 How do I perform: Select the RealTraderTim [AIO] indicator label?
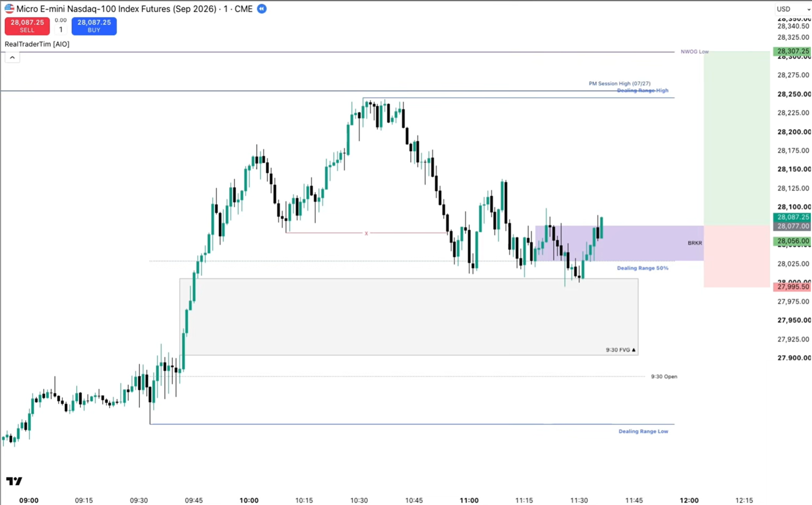[37, 44]
